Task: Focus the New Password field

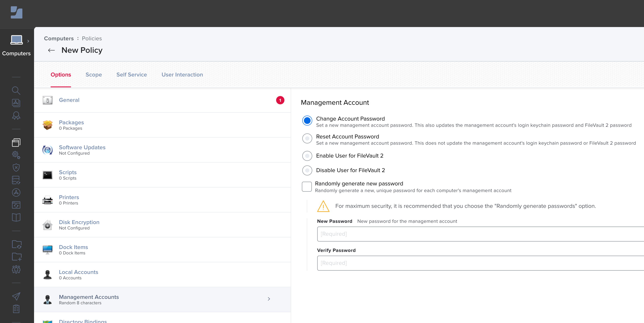Action: (480, 234)
